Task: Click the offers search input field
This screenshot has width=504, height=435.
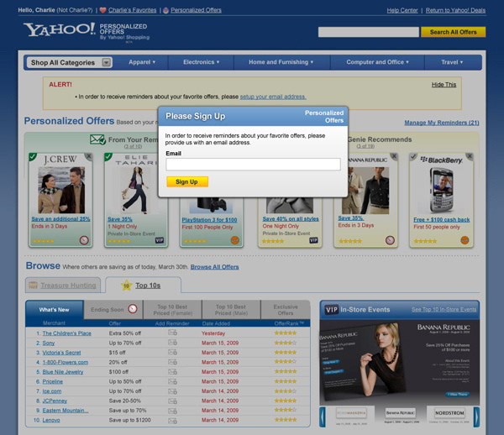Action: pos(369,32)
